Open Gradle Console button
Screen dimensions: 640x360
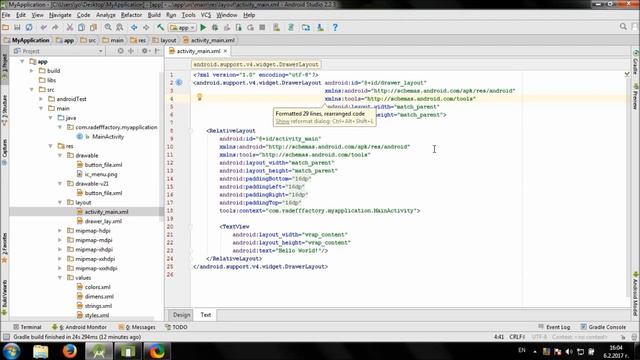pyautogui.click(x=603, y=327)
